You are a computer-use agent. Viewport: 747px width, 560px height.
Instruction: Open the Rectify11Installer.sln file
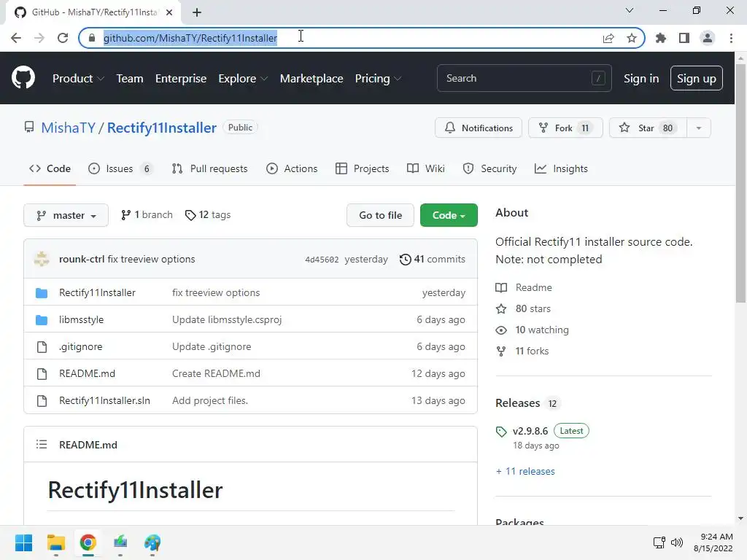[x=104, y=401]
